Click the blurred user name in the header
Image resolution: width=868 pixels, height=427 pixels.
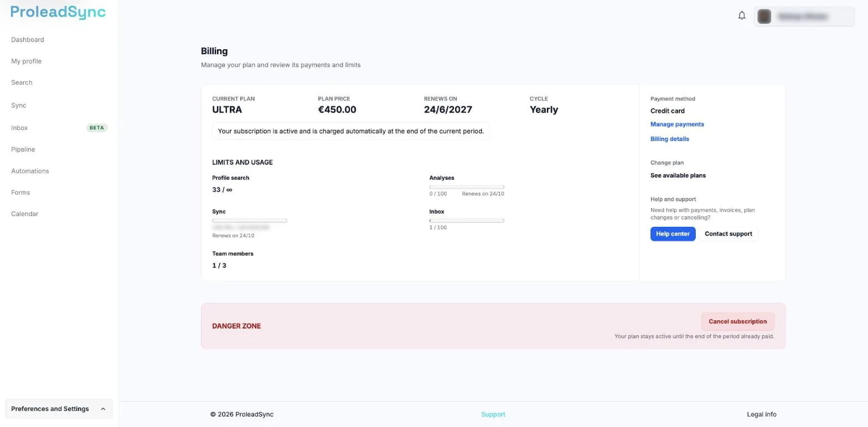[803, 17]
